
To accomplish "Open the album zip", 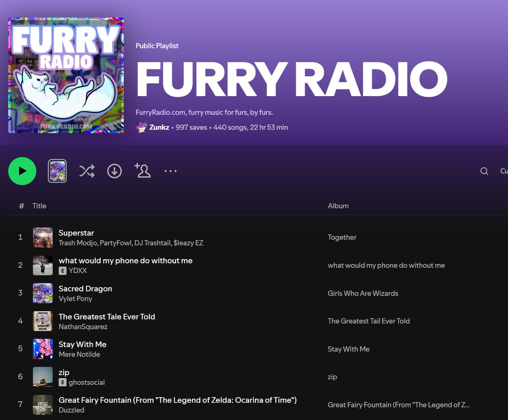I will (332, 377).
